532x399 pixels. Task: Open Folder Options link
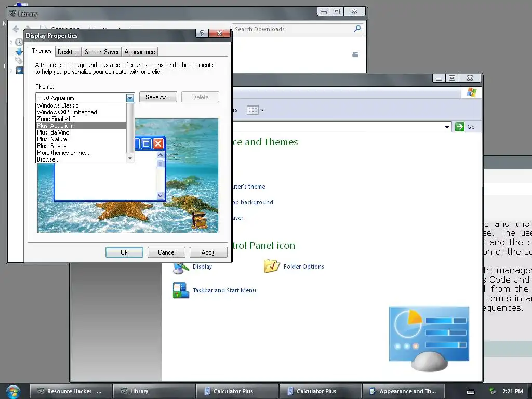pos(303,267)
